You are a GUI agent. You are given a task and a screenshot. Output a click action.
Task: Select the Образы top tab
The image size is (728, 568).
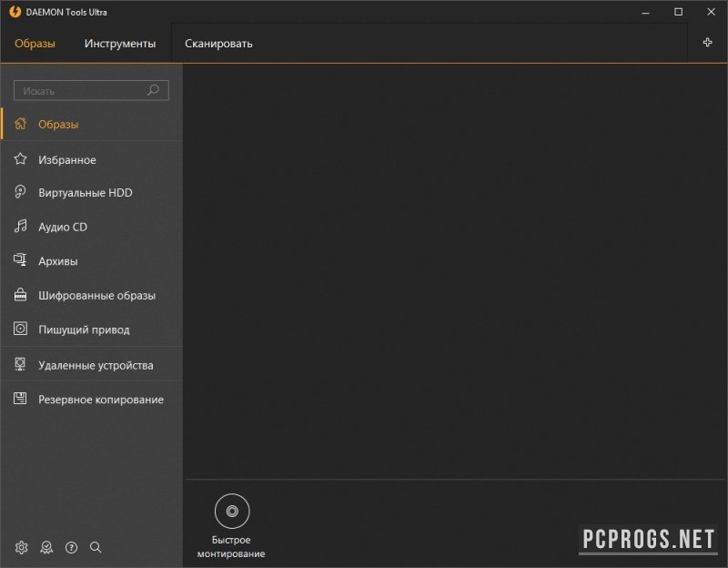(35, 44)
